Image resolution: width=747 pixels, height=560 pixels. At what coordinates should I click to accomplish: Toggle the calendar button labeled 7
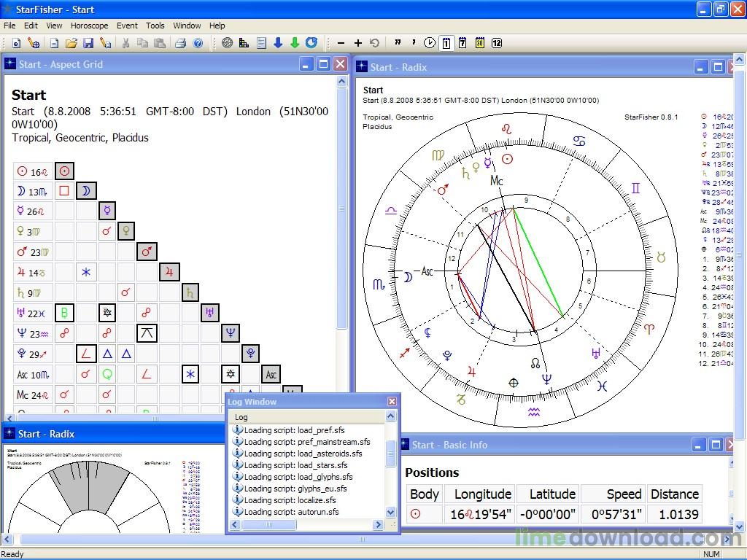tap(463, 43)
